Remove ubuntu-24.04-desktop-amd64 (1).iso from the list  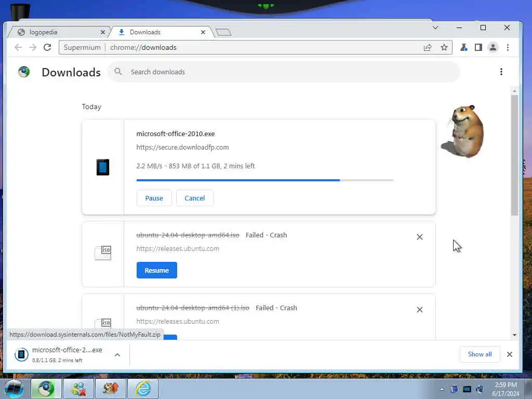pos(420,310)
